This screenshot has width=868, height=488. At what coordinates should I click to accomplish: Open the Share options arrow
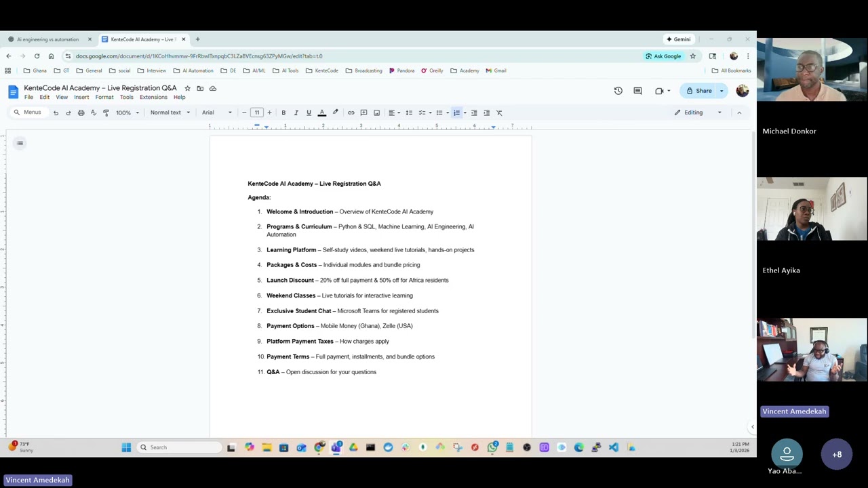coord(722,91)
